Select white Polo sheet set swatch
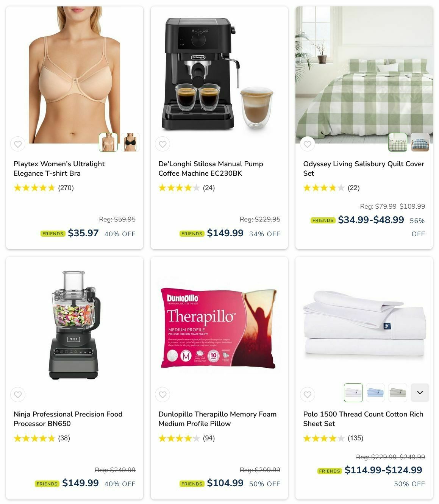 pos(353,393)
